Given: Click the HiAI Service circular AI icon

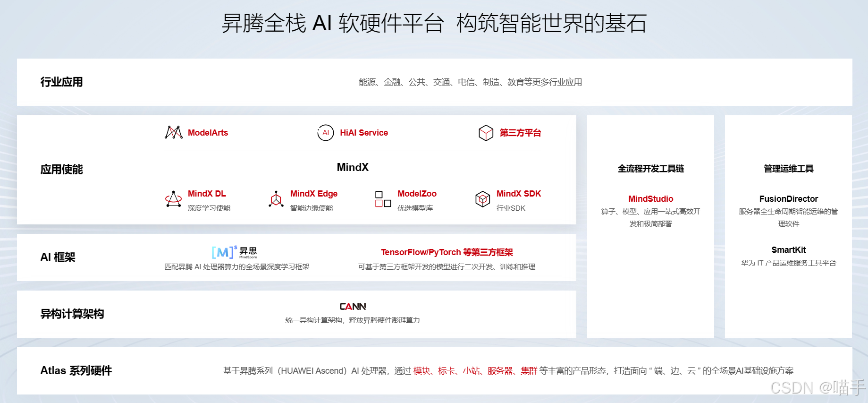Looking at the screenshot, I should (326, 133).
